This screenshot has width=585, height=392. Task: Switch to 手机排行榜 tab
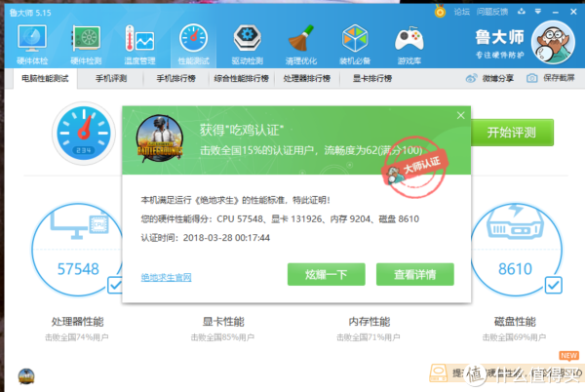tap(175, 78)
